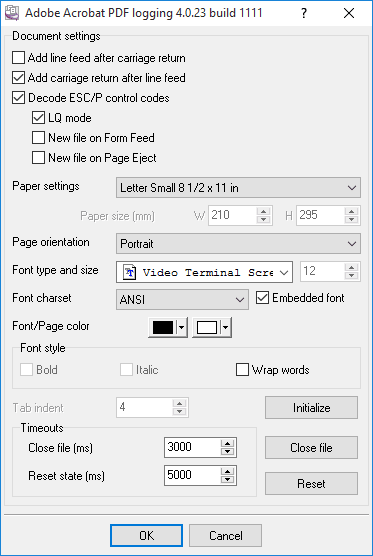This screenshot has width=373, height=556.
Task: Confirm settings with the OK button
Action: tap(146, 535)
